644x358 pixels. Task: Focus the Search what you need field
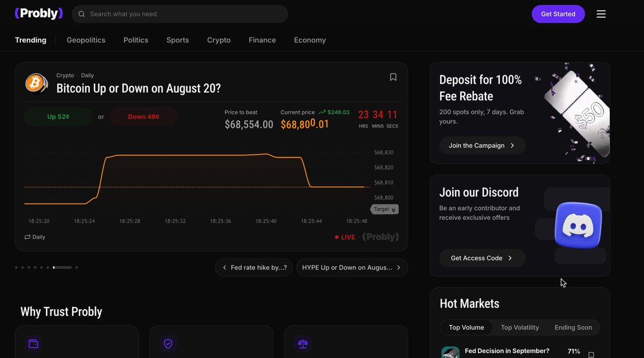(180, 14)
